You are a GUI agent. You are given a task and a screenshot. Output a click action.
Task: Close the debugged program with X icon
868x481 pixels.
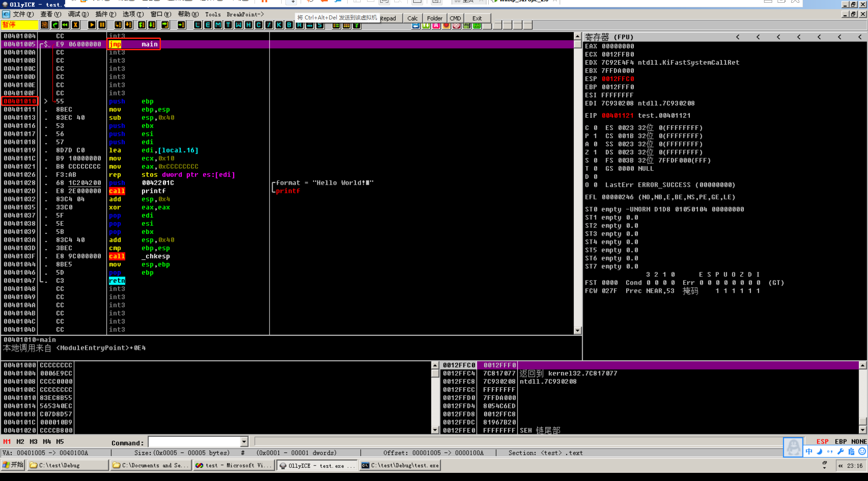coord(76,25)
